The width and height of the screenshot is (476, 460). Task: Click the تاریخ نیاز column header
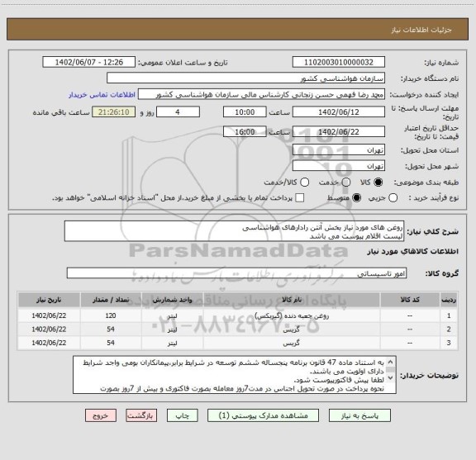pos(49,300)
